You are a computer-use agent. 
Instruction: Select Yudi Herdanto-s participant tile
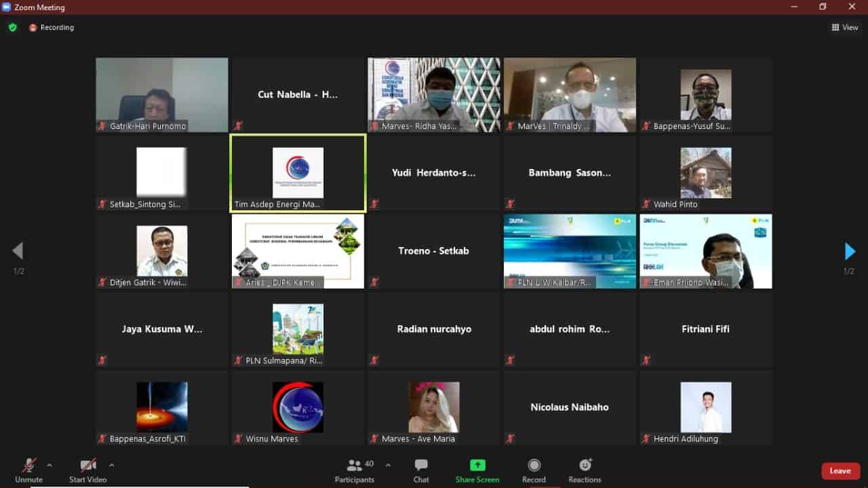434,173
